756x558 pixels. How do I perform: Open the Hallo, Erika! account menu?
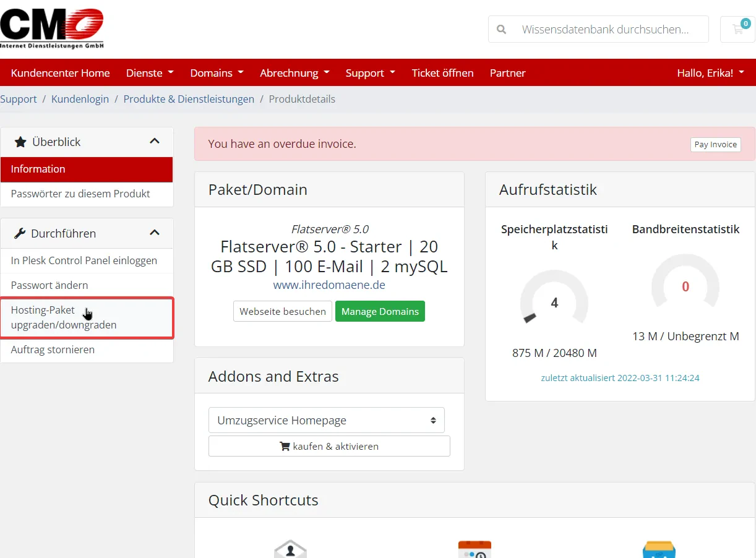click(x=711, y=73)
